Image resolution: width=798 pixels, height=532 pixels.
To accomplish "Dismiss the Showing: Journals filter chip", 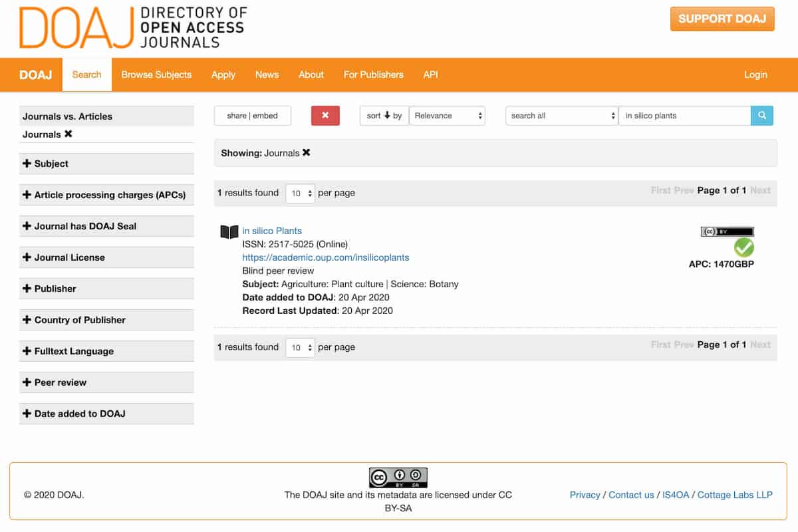I will point(305,152).
